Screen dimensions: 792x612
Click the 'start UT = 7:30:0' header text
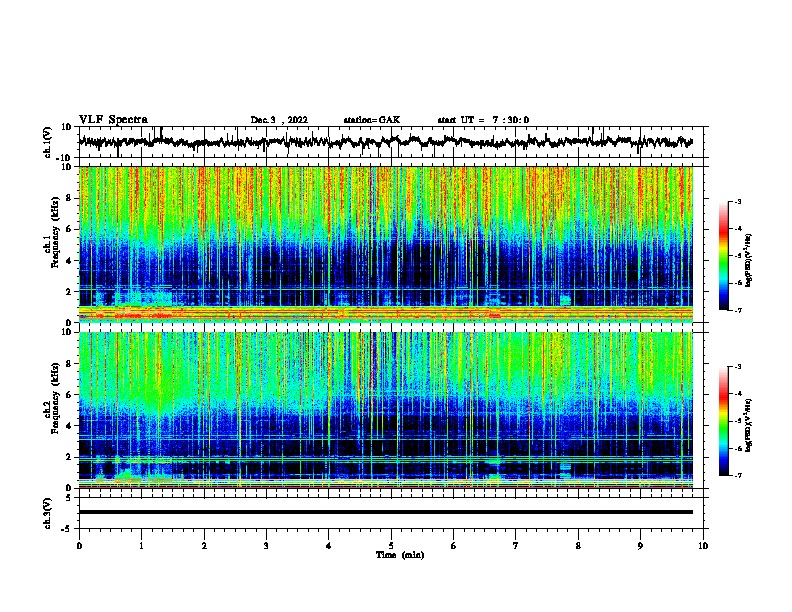pos(483,120)
